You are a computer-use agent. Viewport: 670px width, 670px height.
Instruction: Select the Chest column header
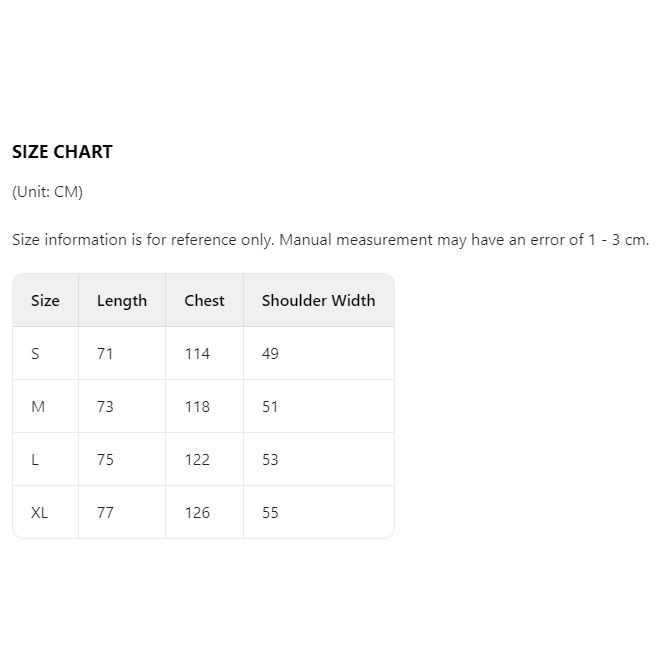pyautogui.click(x=204, y=300)
